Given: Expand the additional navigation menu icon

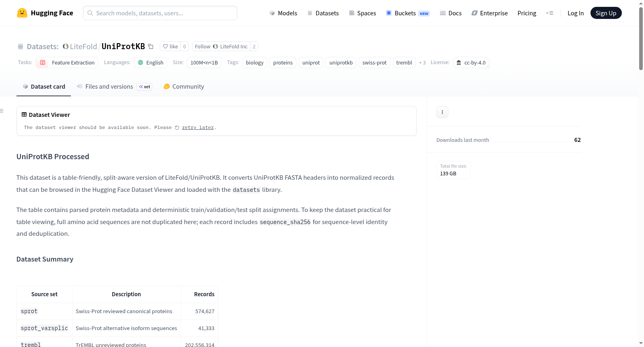Looking at the screenshot, I should [549, 13].
